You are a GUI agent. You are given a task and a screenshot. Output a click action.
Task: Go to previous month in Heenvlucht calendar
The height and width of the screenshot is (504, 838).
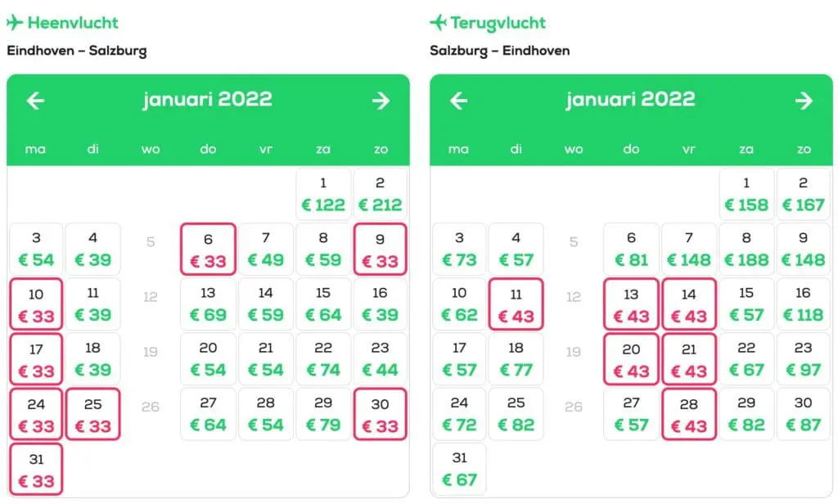coord(36,101)
